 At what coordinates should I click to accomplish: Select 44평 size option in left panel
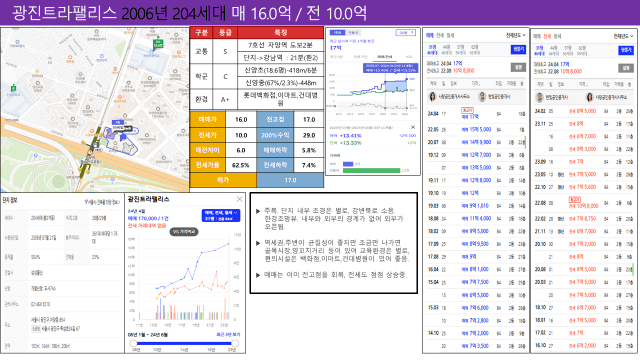(447, 50)
